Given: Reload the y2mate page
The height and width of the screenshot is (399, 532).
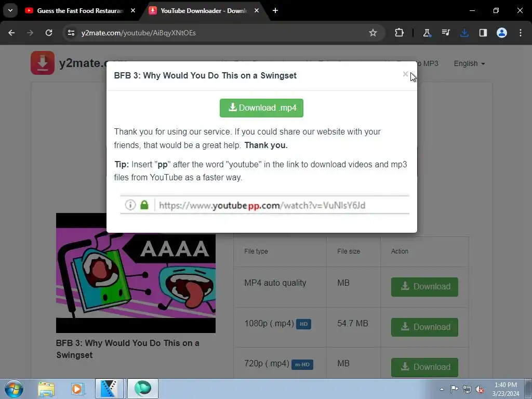Looking at the screenshot, I should [x=49, y=33].
